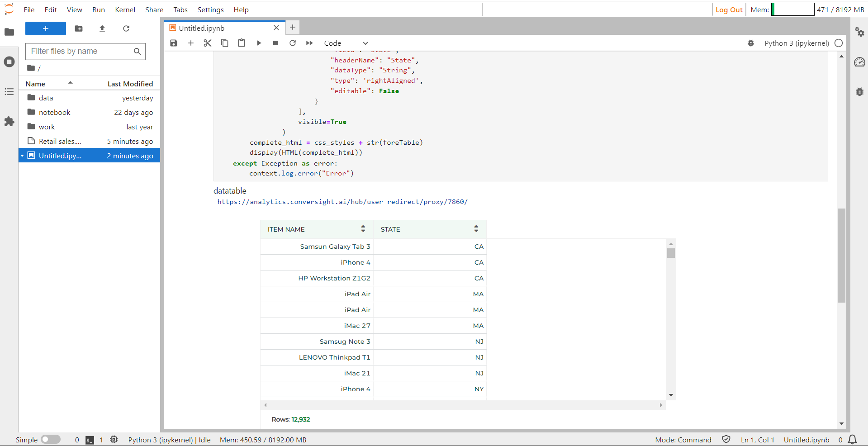The height and width of the screenshot is (446, 868).
Task: Open the notifications bell icon
Action: [x=853, y=440]
